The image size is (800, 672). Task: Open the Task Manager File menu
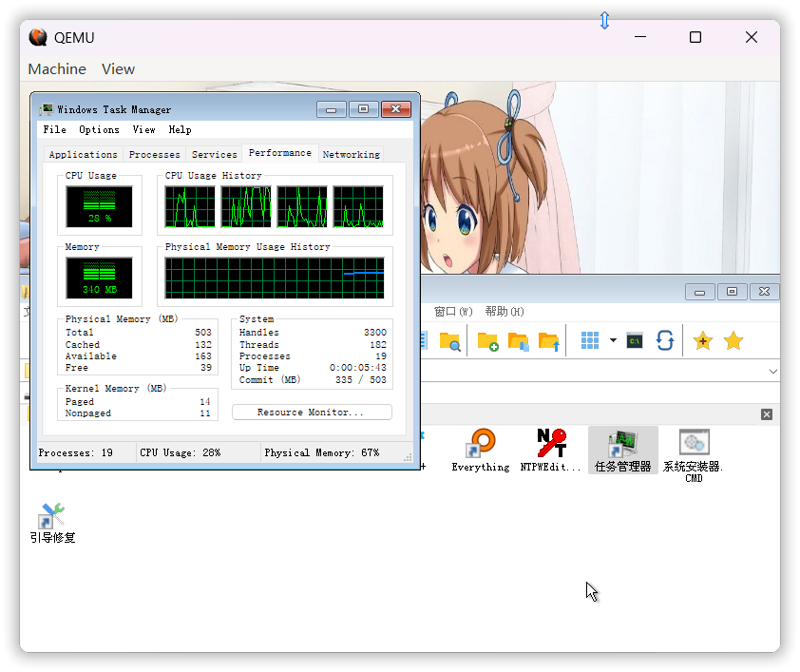click(54, 129)
